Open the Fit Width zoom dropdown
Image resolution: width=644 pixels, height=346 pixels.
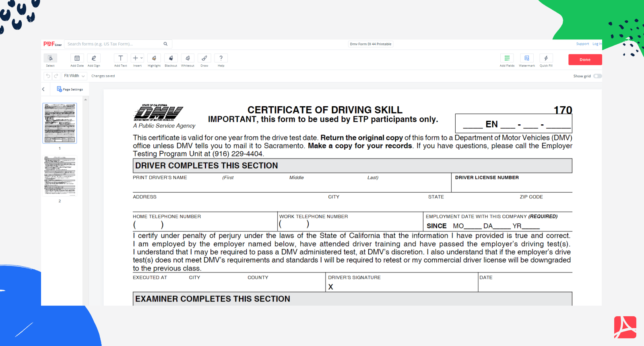tap(74, 76)
